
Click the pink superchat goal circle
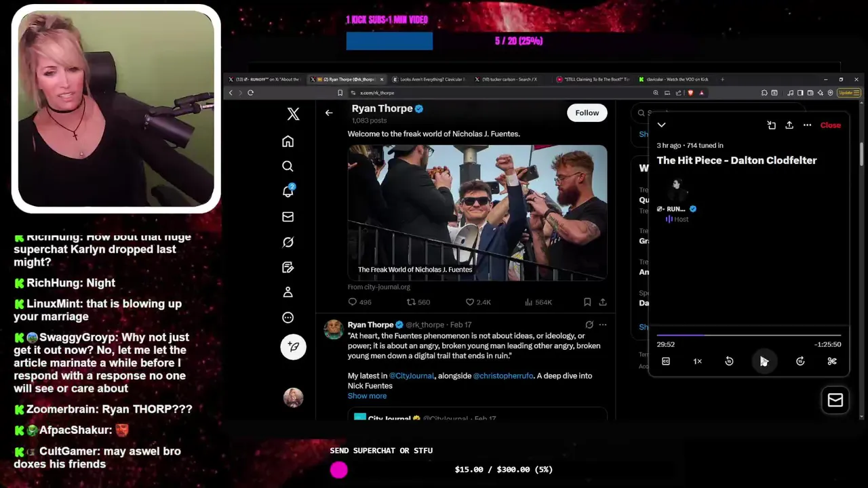[x=339, y=470]
